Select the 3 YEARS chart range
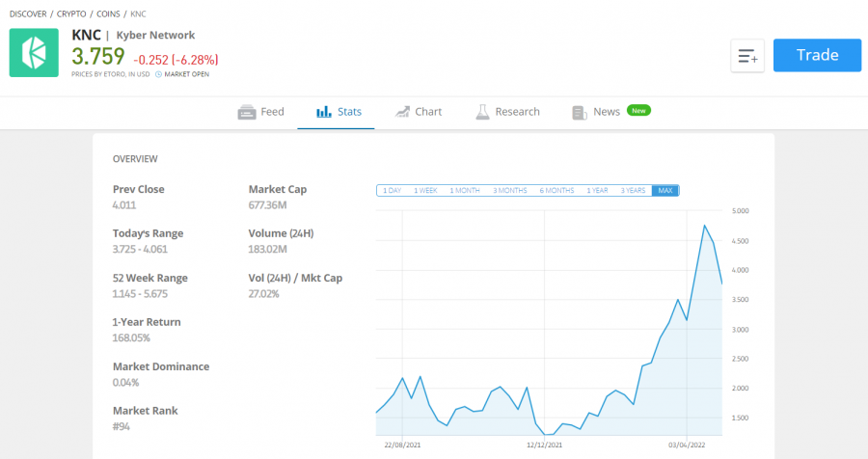 click(633, 191)
